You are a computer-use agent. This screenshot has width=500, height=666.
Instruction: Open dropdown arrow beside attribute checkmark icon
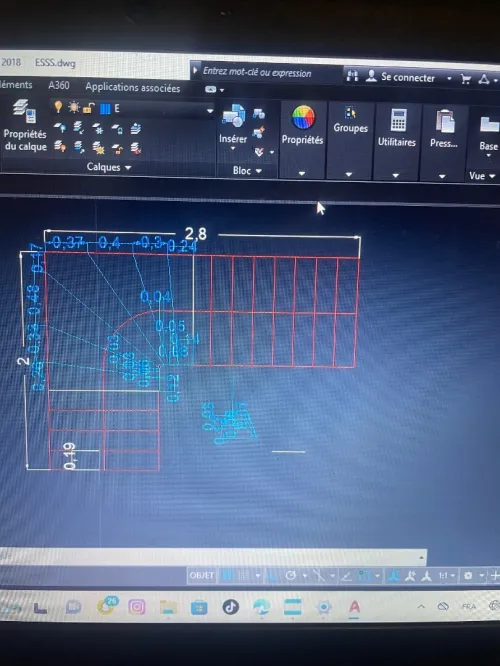tap(272, 152)
